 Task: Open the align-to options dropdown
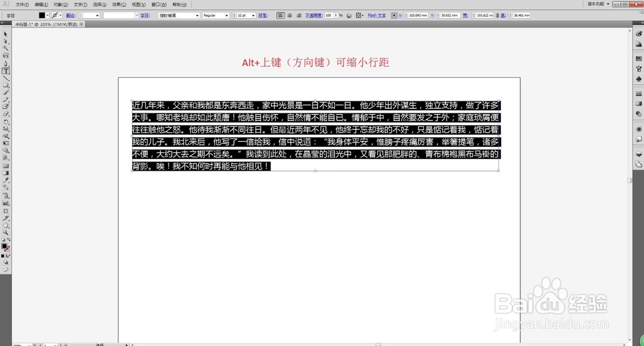click(x=360, y=15)
